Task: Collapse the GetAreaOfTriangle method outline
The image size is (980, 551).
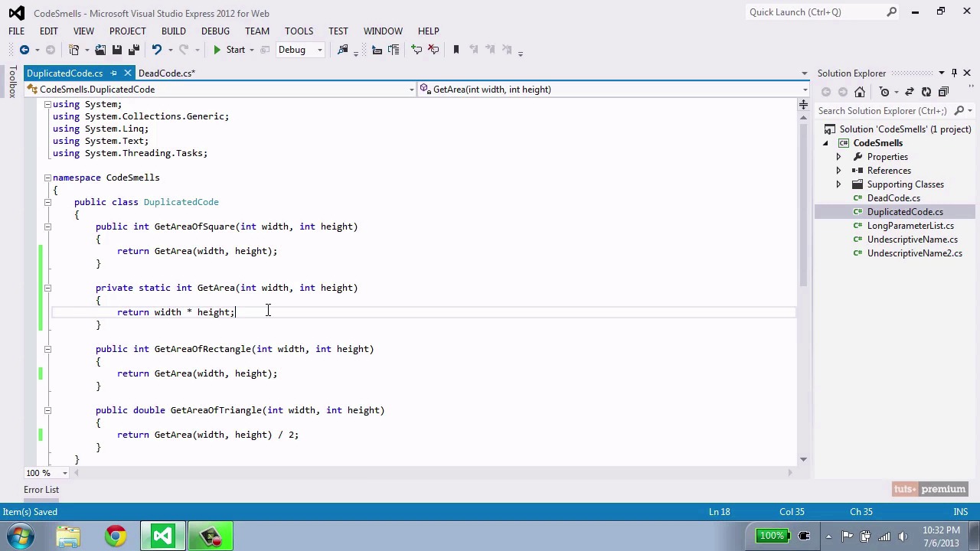Action: [x=47, y=410]
